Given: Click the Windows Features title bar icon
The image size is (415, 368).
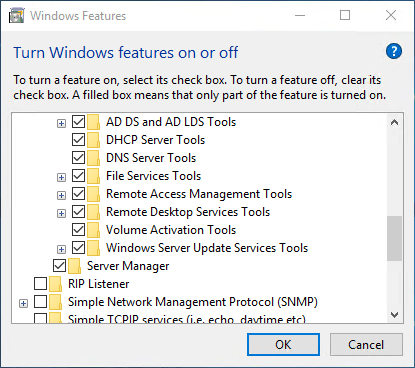Looking at the screenshot, I should pos(17,16).
